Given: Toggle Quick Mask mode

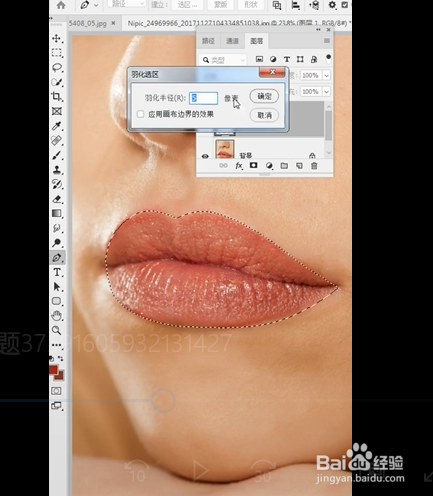Looking at the screenshot, I should click(56, 391).
